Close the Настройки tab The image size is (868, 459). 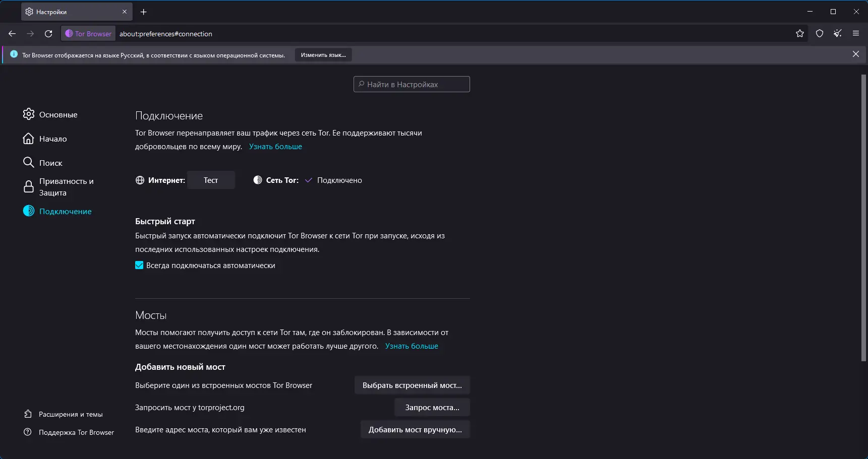(x=125, y=12)
